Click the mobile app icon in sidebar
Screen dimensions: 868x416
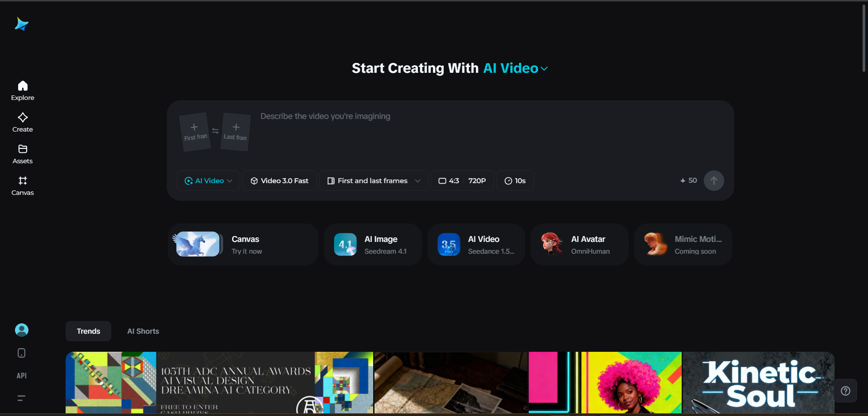[21, 353]
